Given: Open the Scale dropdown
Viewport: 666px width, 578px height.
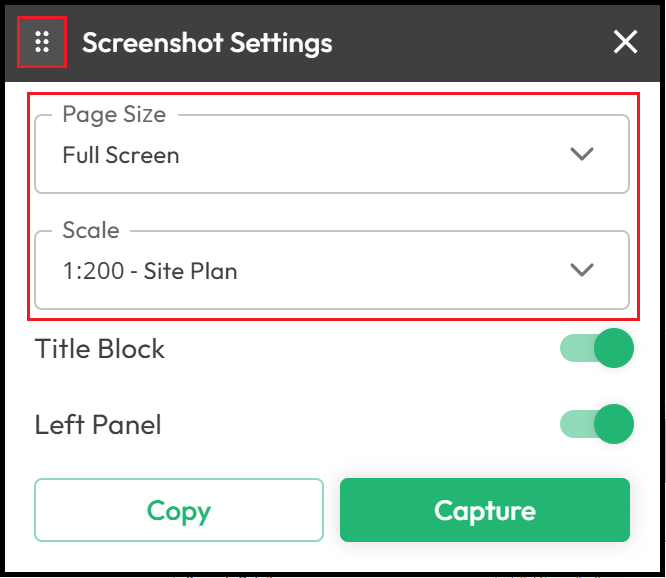Looking at the screenshot, I should pos(332,270).
